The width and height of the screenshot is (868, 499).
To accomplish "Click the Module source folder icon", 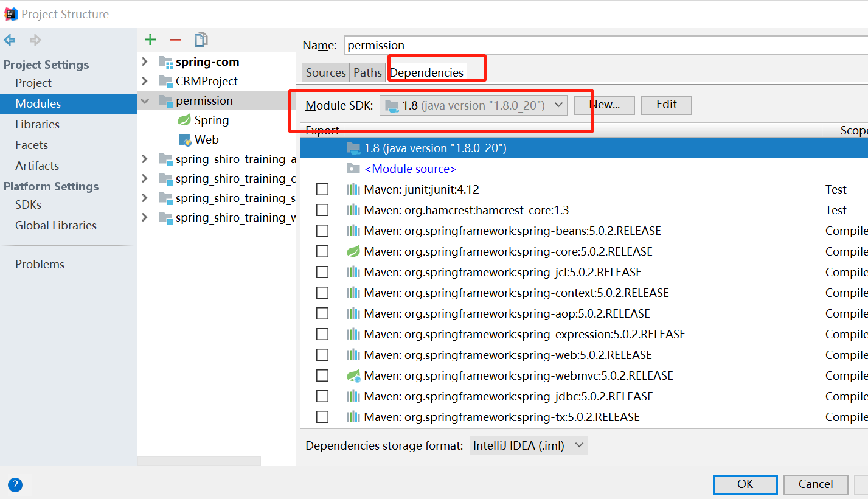I will [x=353, y=169].
